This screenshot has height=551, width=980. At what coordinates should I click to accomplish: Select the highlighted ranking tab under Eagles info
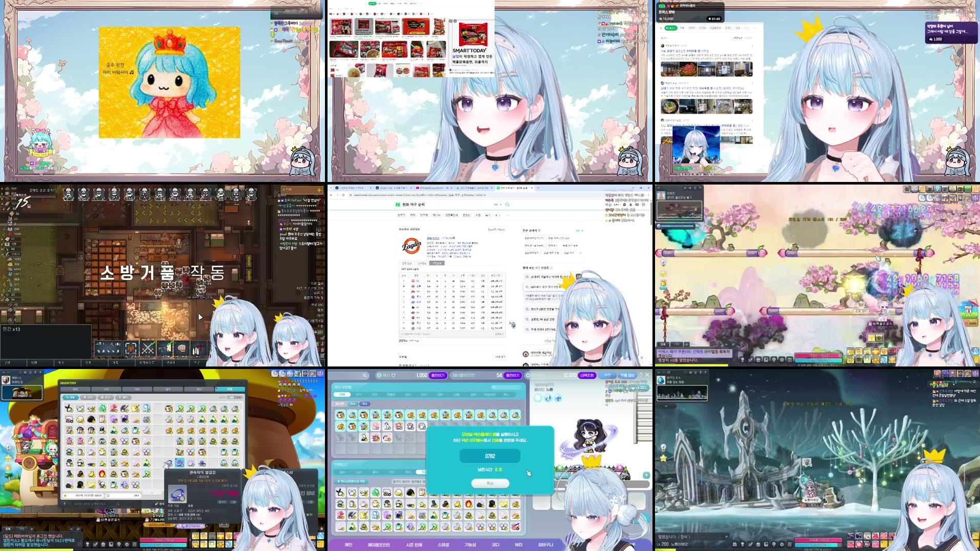437,263
